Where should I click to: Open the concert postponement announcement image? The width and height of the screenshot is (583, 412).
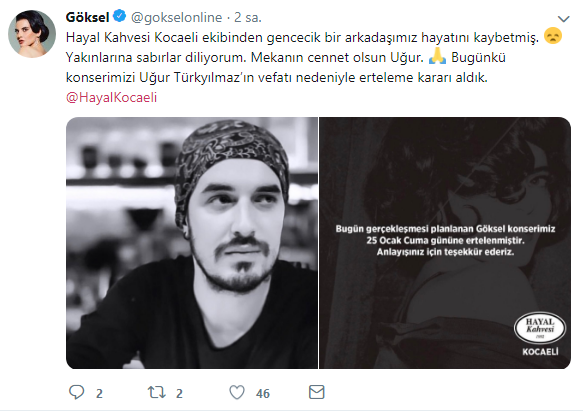445,243
